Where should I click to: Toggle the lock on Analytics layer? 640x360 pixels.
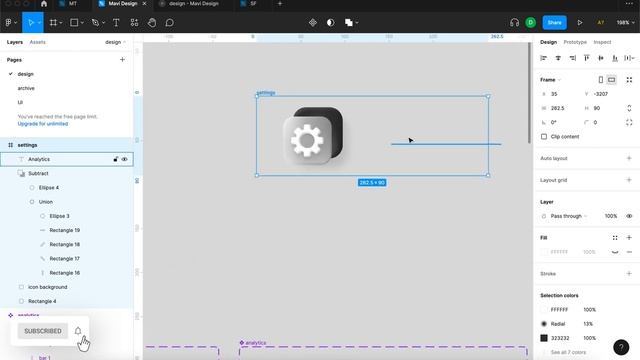coord(116,159)
